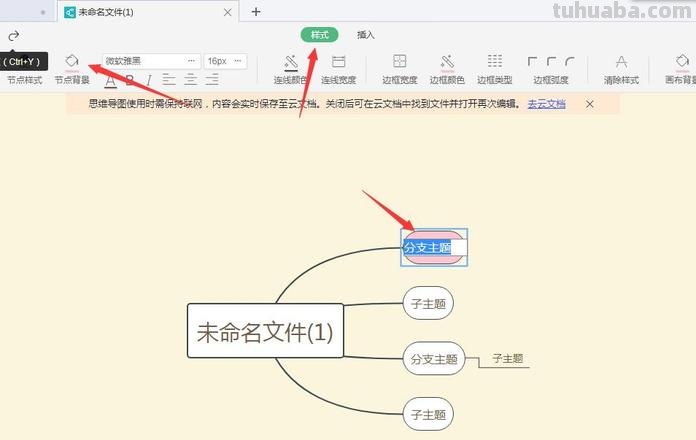Select slightly rounded 边框弧度 option
Image resolution: width=696 pixels, height=440 pixels.
click(551, 61)
